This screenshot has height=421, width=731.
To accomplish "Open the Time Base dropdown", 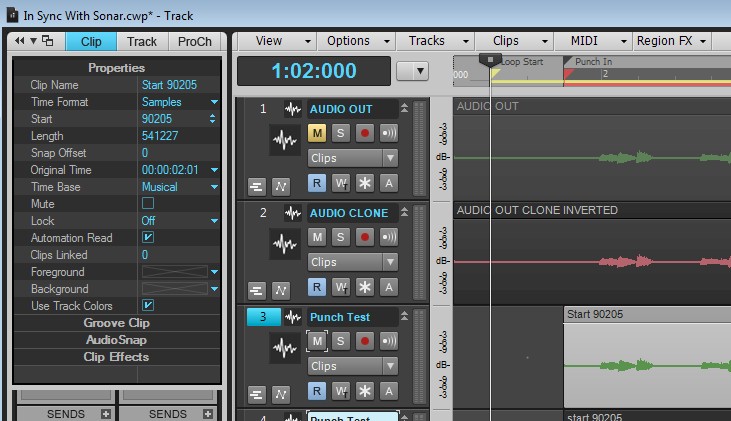I will pos(214,187).
